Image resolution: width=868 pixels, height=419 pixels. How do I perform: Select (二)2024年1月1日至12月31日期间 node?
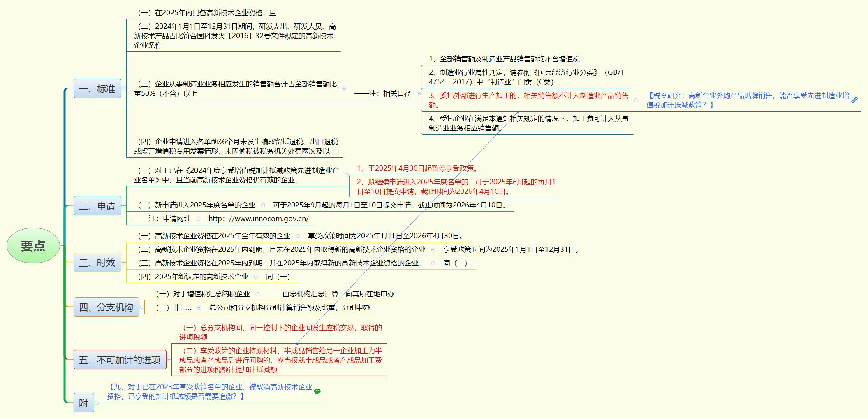pyautogui.click(x=235, y=36)
